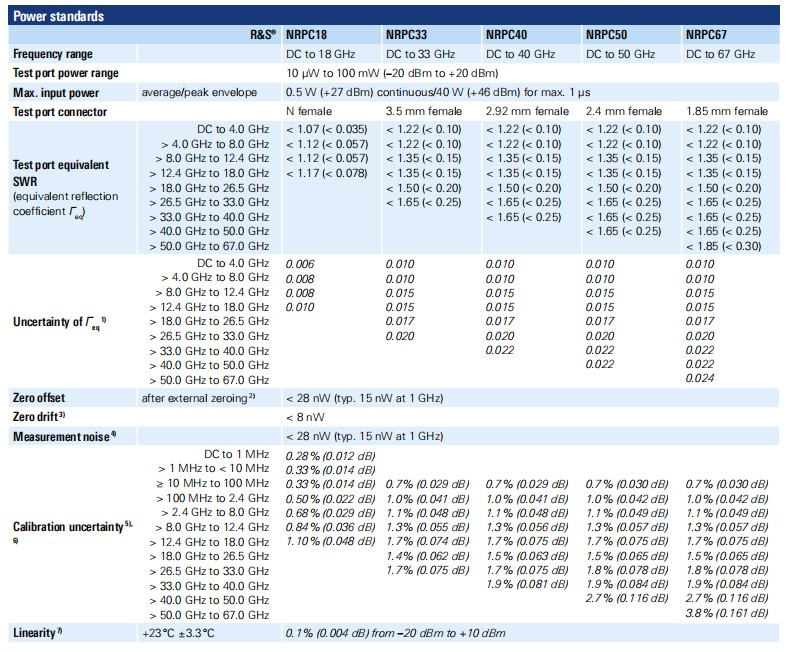This screenshot has width=789, height=652.
Task: Click the "+23°C ±3.3°C" condition text
Action: pos(178,633)
